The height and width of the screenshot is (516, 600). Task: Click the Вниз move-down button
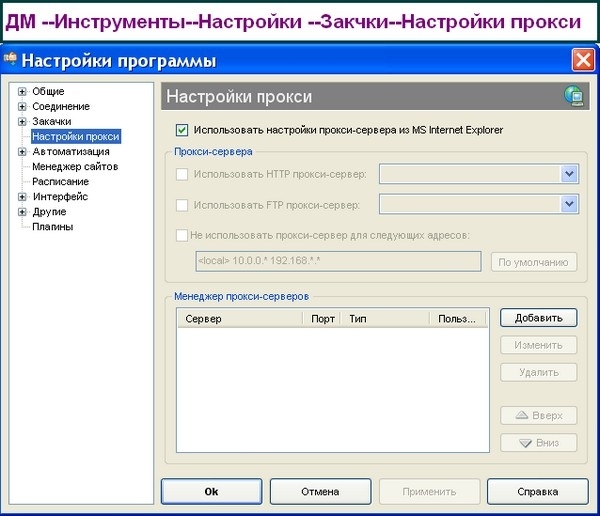pos(538,443)
